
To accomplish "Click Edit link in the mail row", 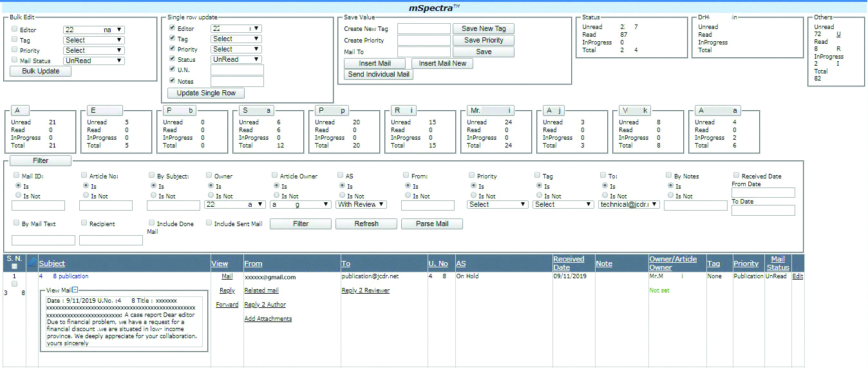I will [x=797, y=276].
